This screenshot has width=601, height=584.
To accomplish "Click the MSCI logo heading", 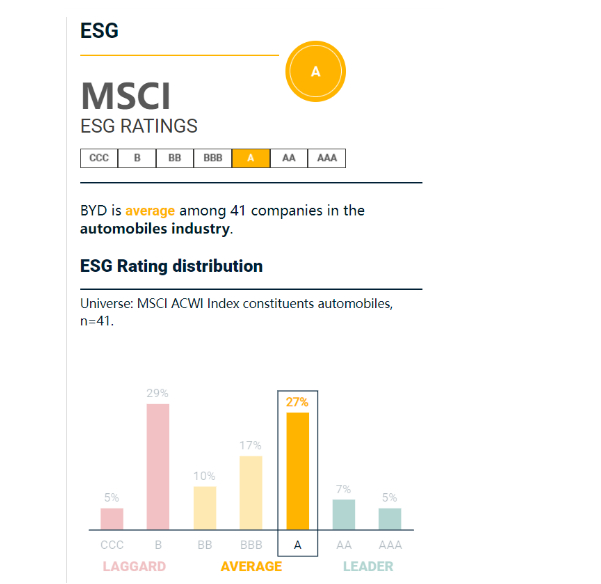I will 126,96.
